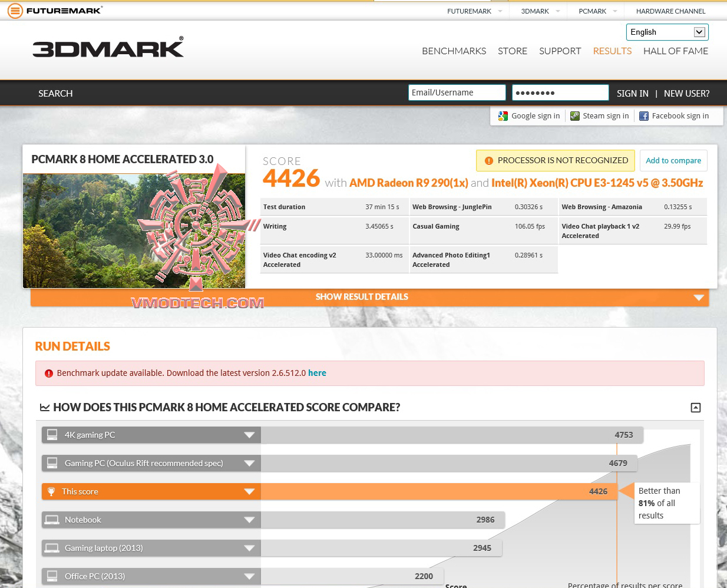
Task: Click the trophy icon on This score
Action: [51, 491]
